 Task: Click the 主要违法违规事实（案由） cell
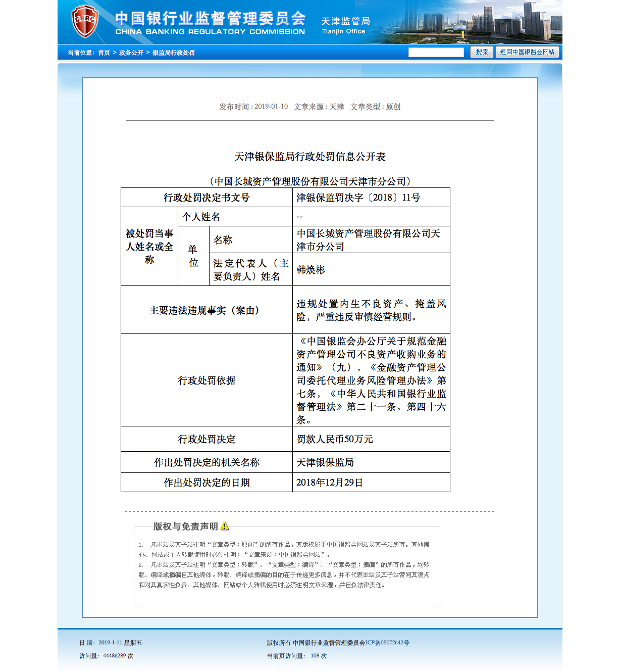coord(206,310)
